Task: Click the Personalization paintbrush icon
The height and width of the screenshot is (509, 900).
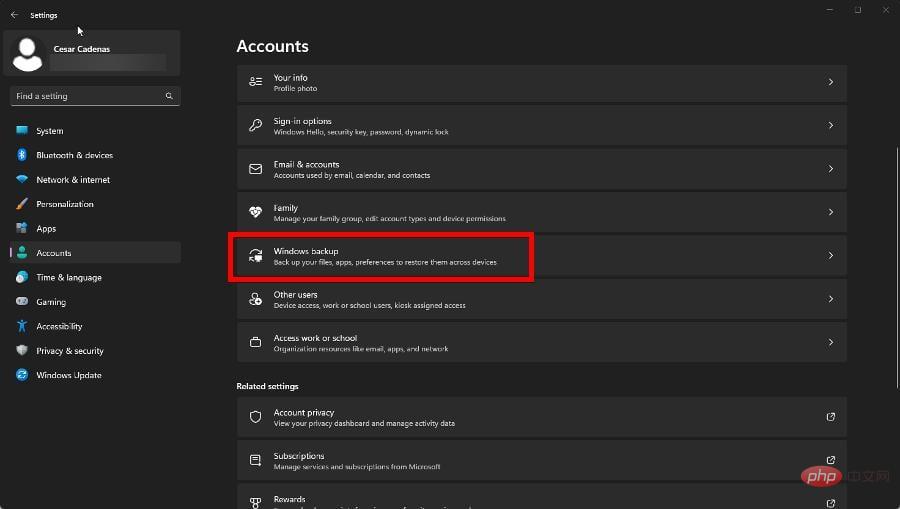Action: [22, 204]
